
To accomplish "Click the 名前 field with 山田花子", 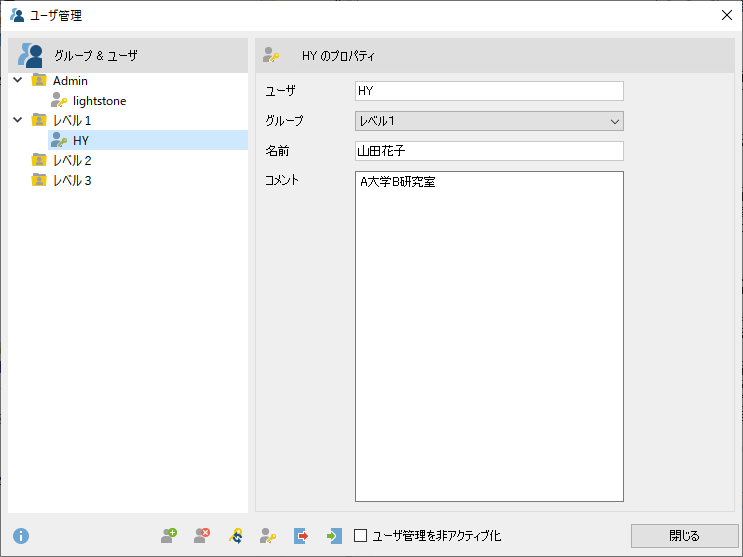I will (x=489, y=151).
